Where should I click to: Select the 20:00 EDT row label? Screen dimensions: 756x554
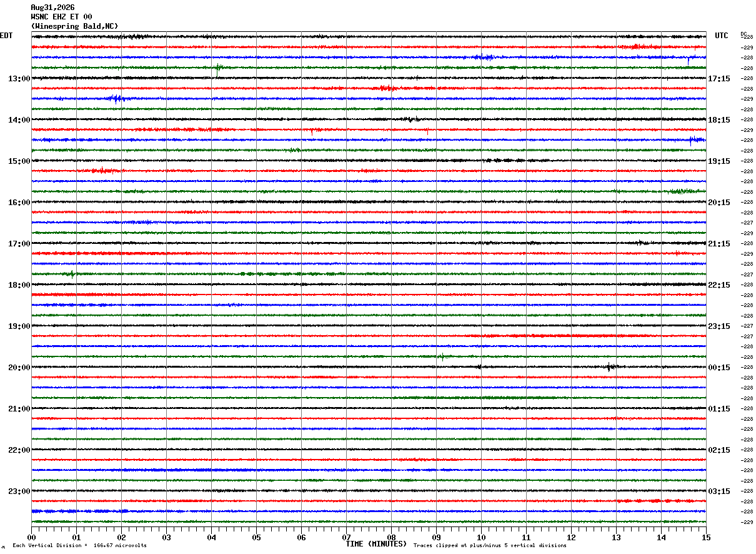(x=19, y=368)
